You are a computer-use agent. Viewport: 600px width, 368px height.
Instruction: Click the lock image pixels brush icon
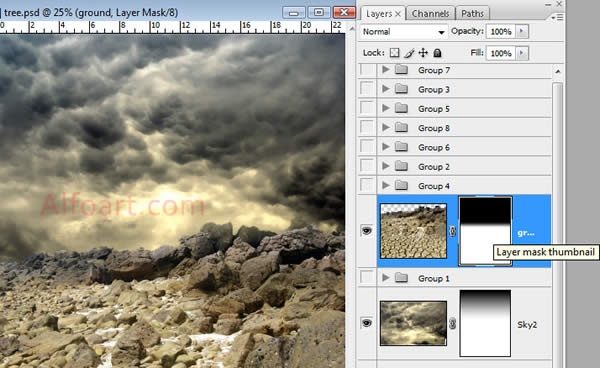tap(409, 53)
